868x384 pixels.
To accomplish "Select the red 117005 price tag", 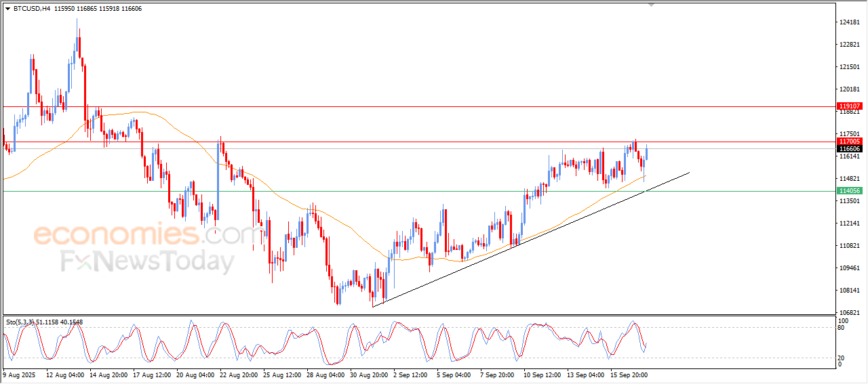I will point(850,141).
